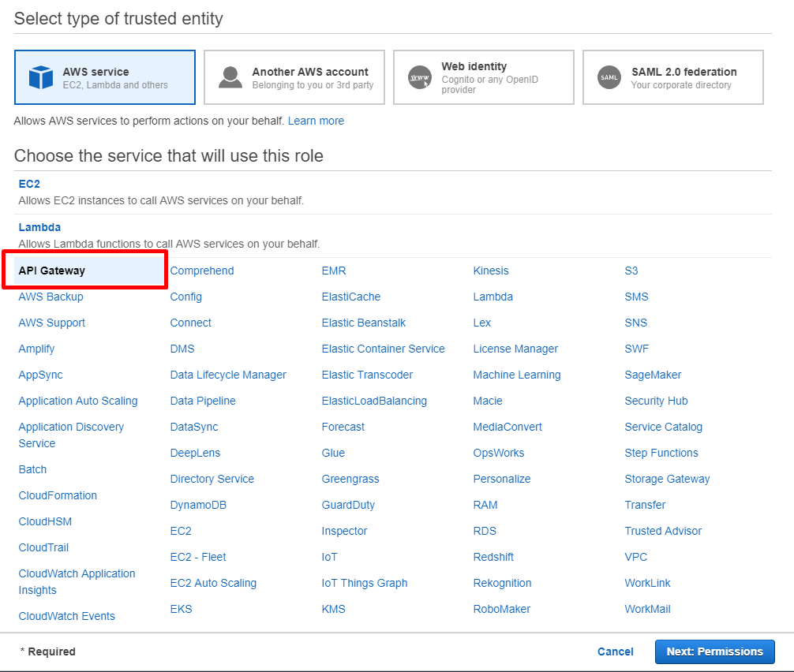Choose ElastiCache service
The height and width of the screenshot is (672, 794).
(x=351, y=297)
